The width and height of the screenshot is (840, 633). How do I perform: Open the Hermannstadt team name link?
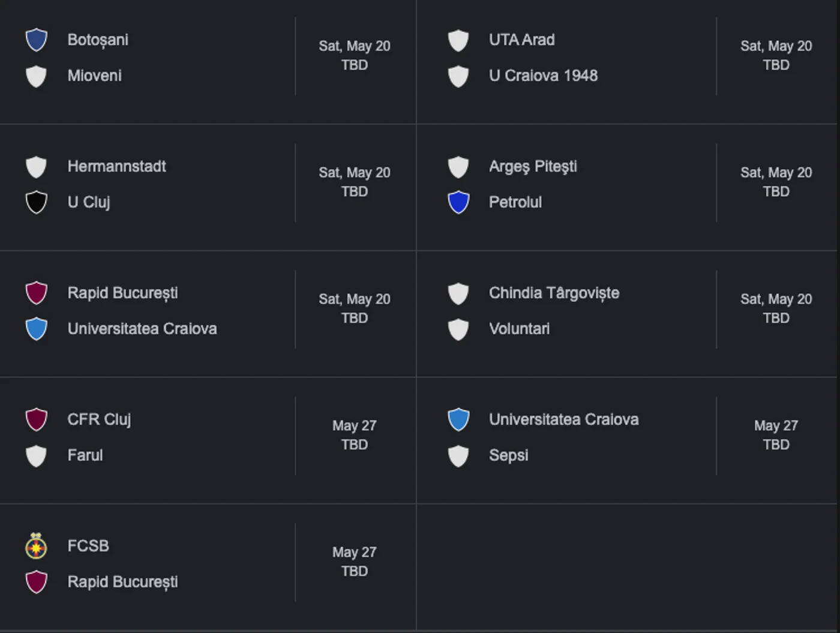[117, 166]
